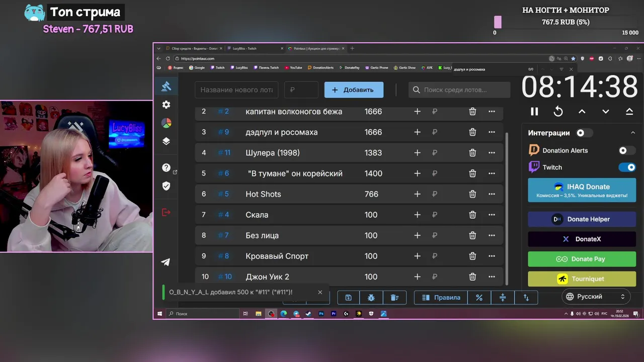This screenshot has width=644, height=362.
Task: Open the Правила button
Action: [x=441, y=298]
